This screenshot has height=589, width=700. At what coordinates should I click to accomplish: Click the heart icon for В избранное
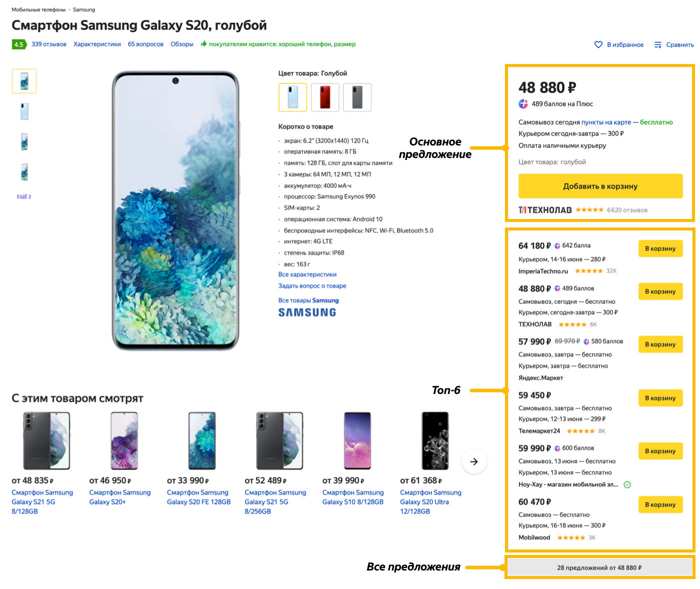click(x=598, y=44)
